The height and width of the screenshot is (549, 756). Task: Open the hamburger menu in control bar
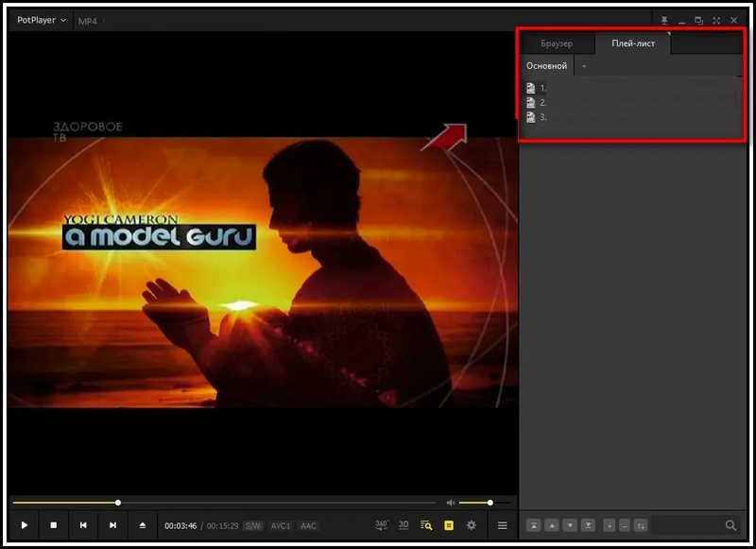point(503,525)
